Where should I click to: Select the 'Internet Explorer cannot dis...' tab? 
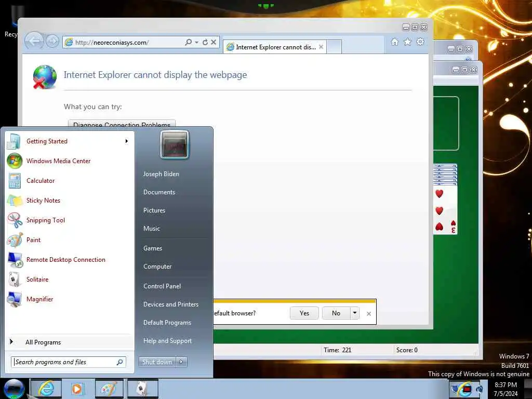tap(275, 47)
